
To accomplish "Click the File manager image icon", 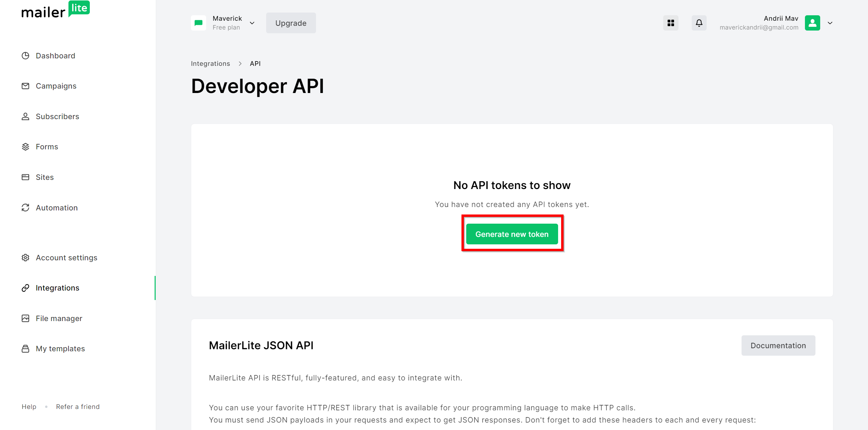I will [25, 318].
